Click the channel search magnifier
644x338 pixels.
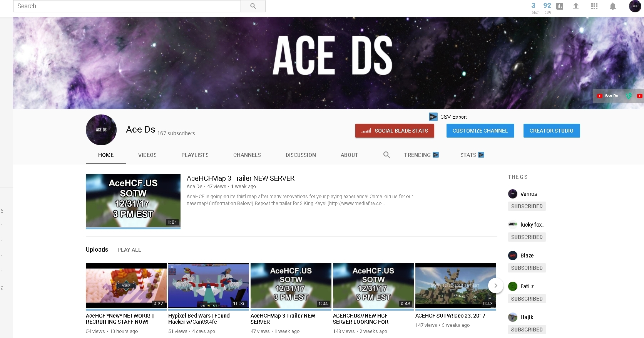[386, 155]
